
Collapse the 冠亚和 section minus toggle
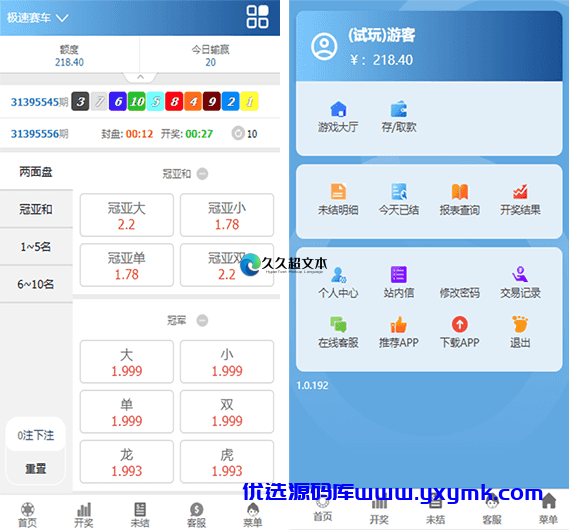tap(202, 174)
